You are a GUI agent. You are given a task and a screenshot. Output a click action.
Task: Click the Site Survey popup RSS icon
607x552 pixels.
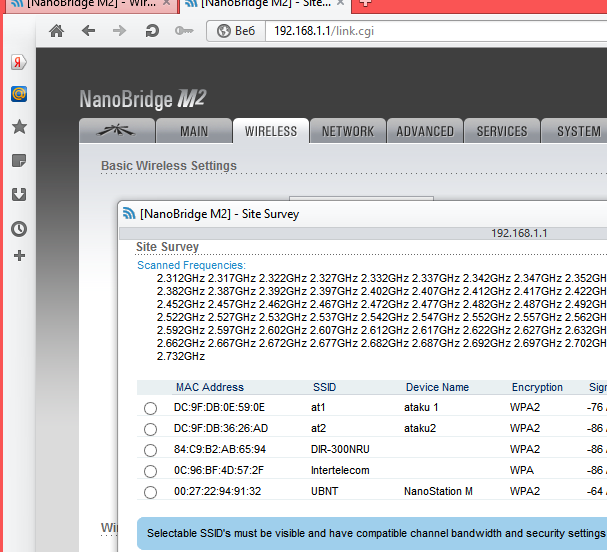129,213
